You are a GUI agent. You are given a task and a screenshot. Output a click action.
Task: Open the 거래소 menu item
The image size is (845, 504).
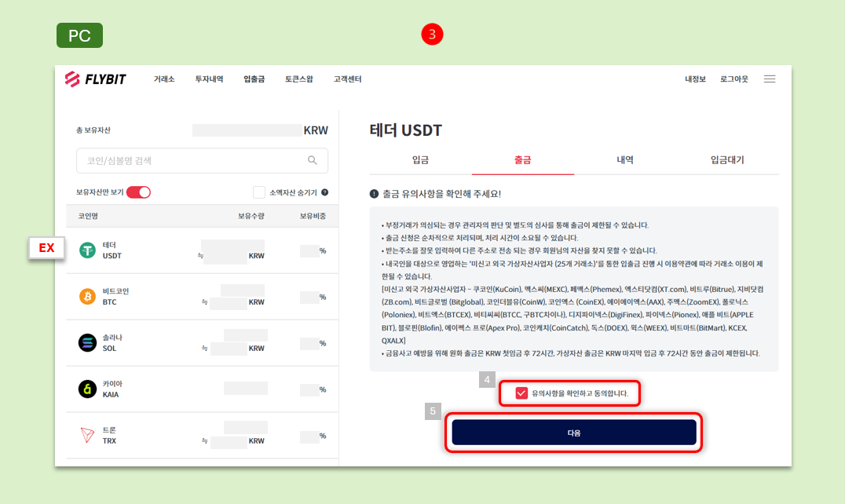click(x=163, y=79)
